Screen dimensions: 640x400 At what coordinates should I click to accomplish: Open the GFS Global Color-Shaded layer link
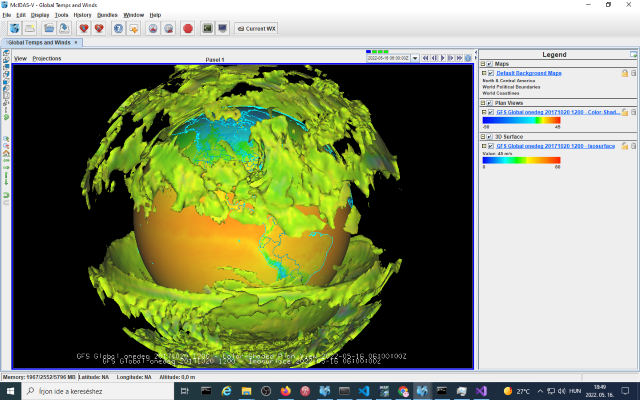coord(558,112)
